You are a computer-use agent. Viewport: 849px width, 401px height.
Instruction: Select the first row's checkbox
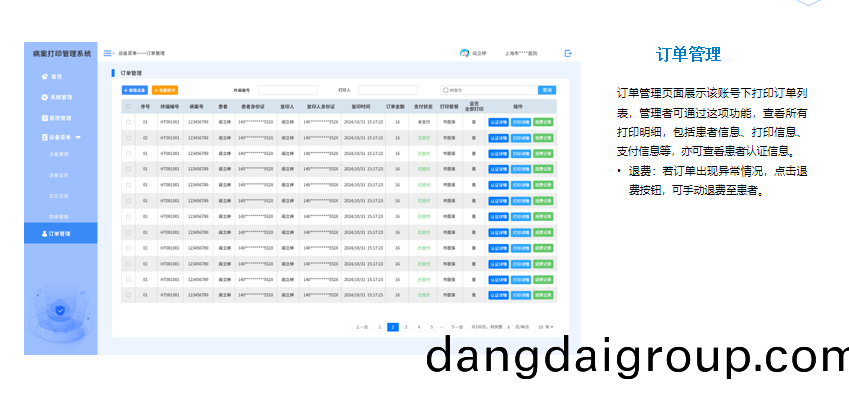click(128, 122)
